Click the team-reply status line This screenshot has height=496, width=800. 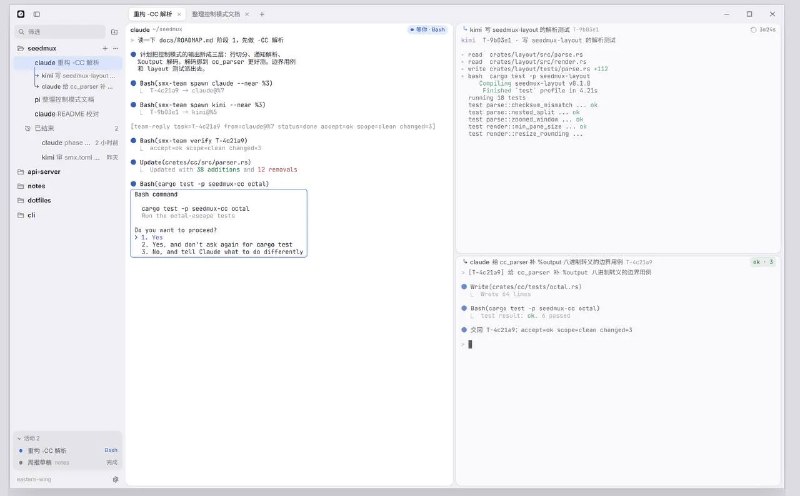pos(283,126)
